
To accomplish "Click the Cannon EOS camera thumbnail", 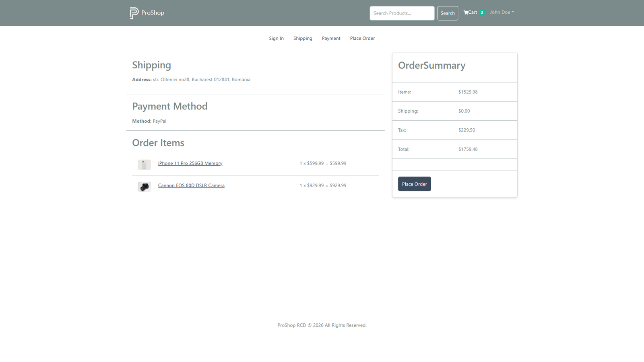I will tap(144, 187).
